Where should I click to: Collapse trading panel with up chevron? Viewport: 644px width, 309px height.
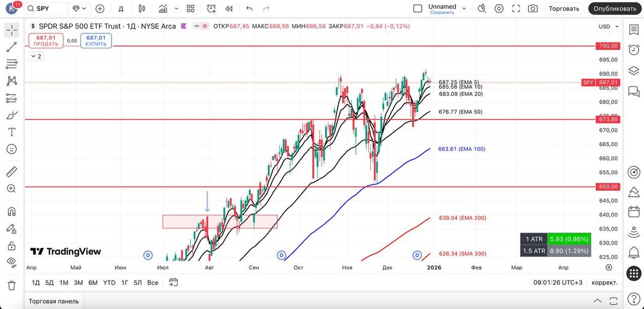[x=598, y=301]
